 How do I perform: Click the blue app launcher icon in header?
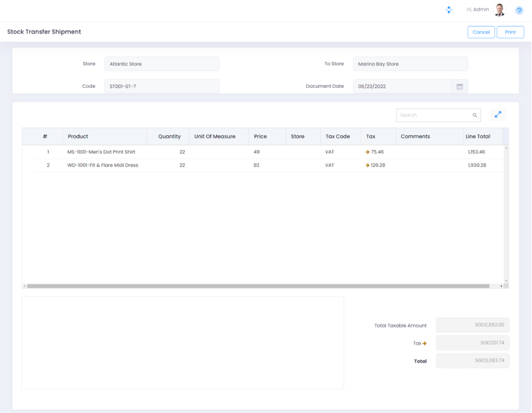tap(448, 10)
